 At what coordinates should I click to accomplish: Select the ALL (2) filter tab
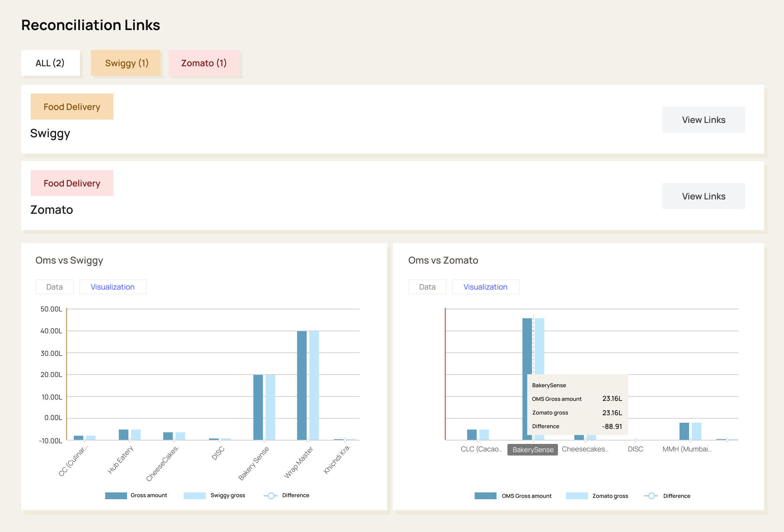pos(50,63)
